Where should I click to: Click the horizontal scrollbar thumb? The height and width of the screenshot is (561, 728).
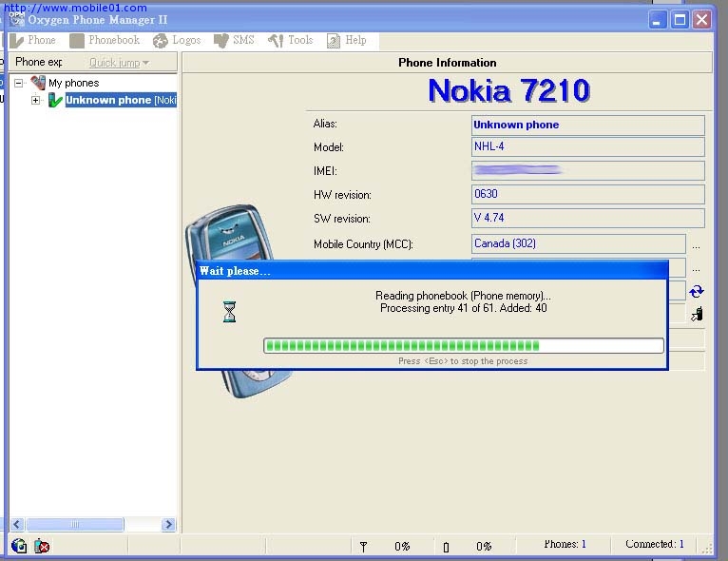click(75, 525)
